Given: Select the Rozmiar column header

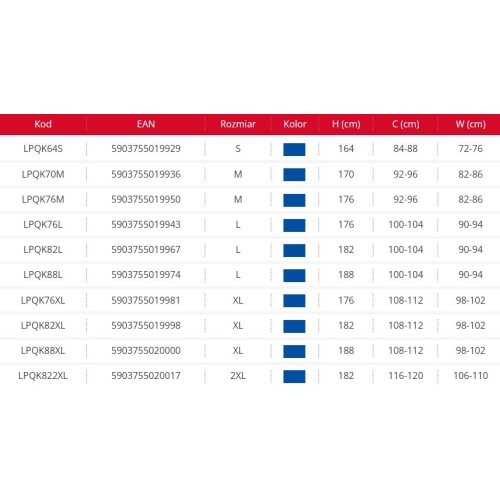Looking at the screenshot, I should click(238, 124).
